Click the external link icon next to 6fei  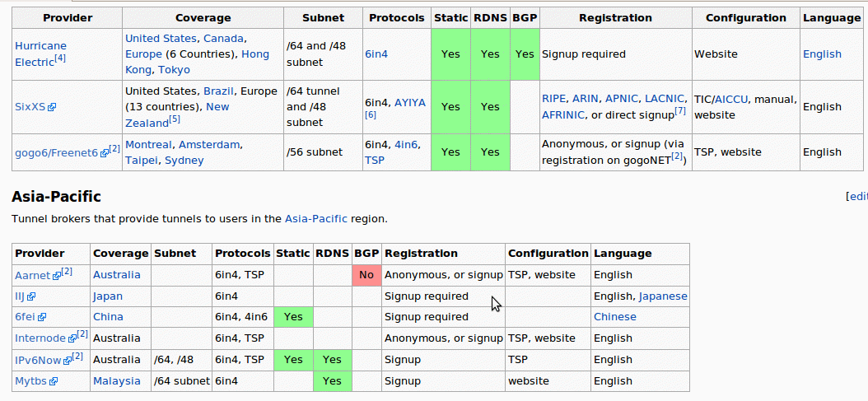42,318
